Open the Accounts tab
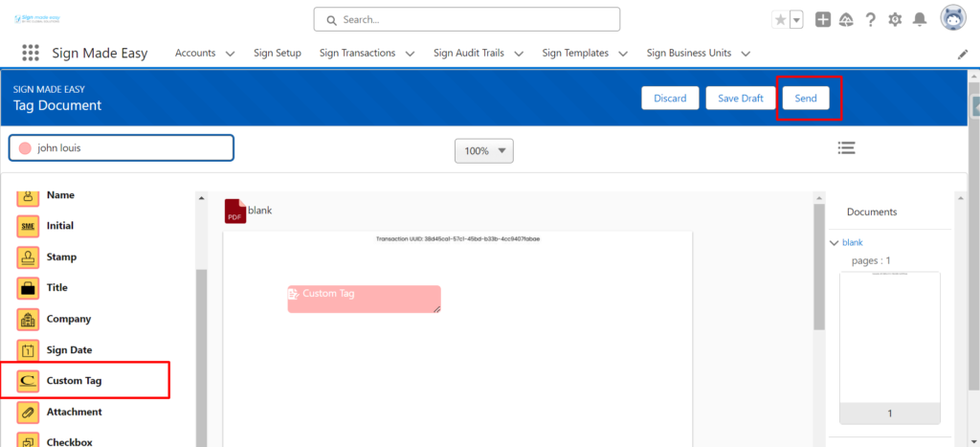The width and height of the screenshot is (980, 447). [195, 54]
